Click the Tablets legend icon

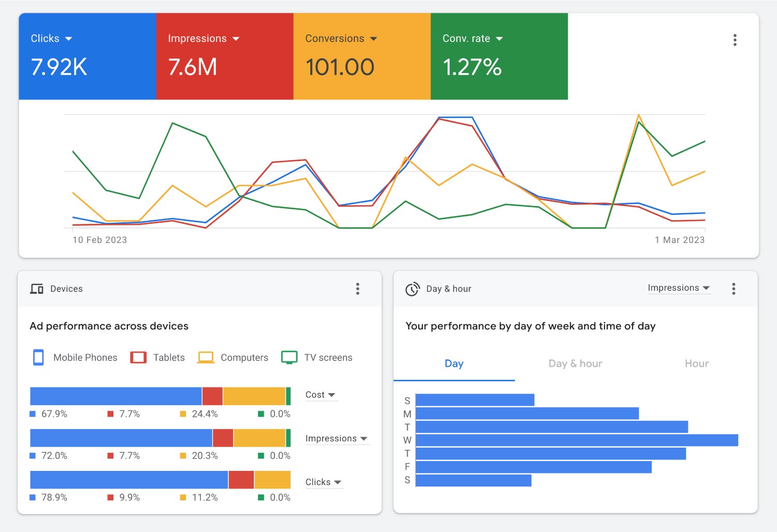click(138, 357)
